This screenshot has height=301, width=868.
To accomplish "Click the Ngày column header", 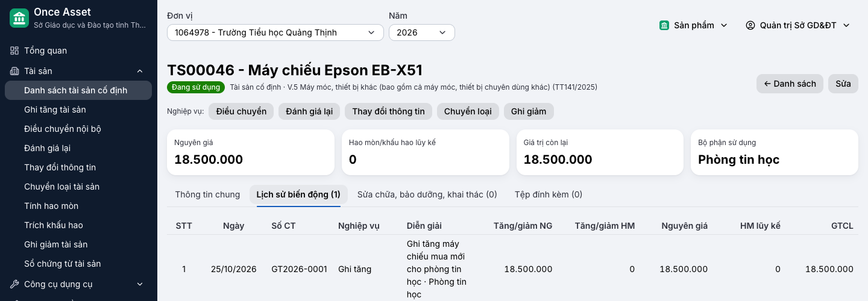I will coord(234,226).
